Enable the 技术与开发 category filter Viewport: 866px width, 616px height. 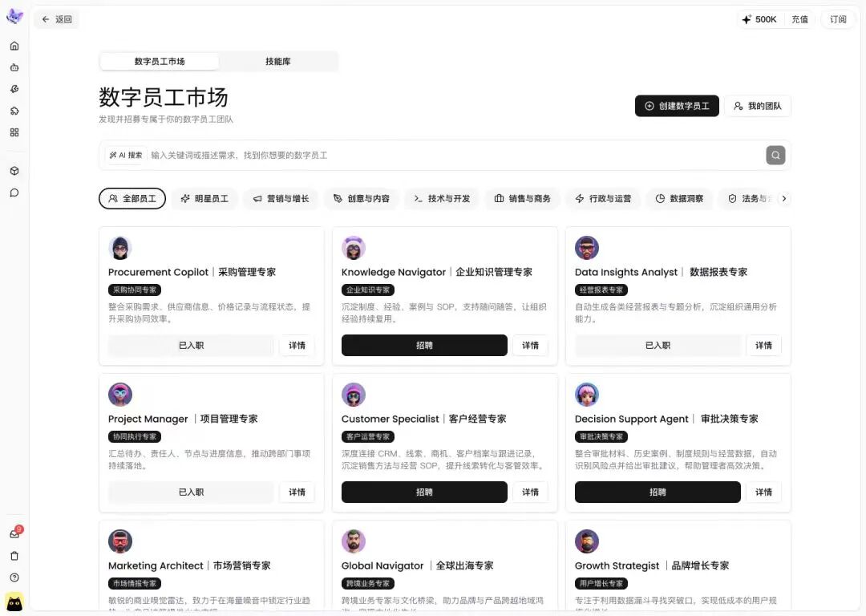point(442,198)
